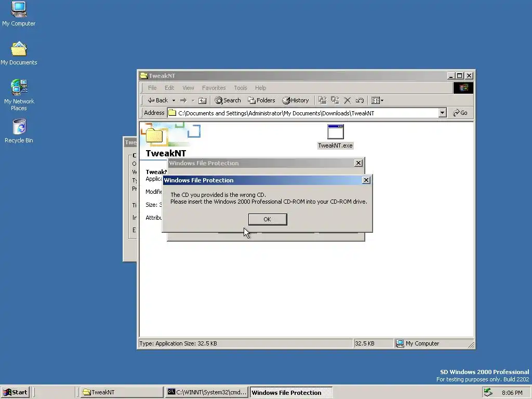532x399 pixels.
Task: Switch to TweakNT taskbar button
Action: (x=122, y=393)
